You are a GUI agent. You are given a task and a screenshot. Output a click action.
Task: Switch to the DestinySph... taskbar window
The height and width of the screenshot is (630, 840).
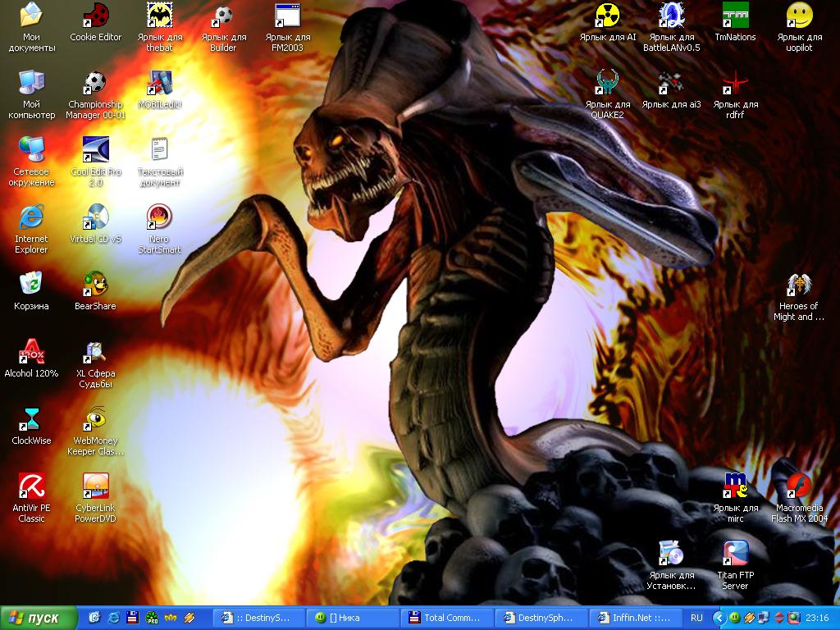[541, 619]
